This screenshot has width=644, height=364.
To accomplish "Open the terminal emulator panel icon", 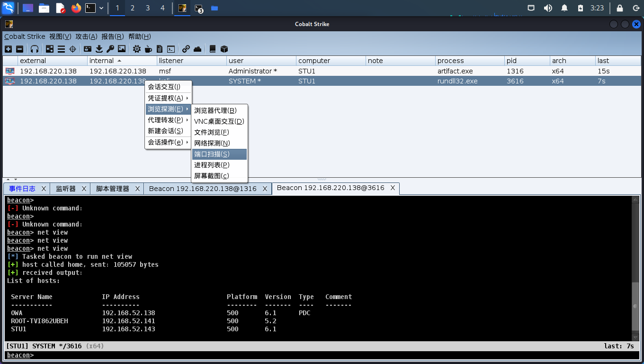I will click(90, 8).
